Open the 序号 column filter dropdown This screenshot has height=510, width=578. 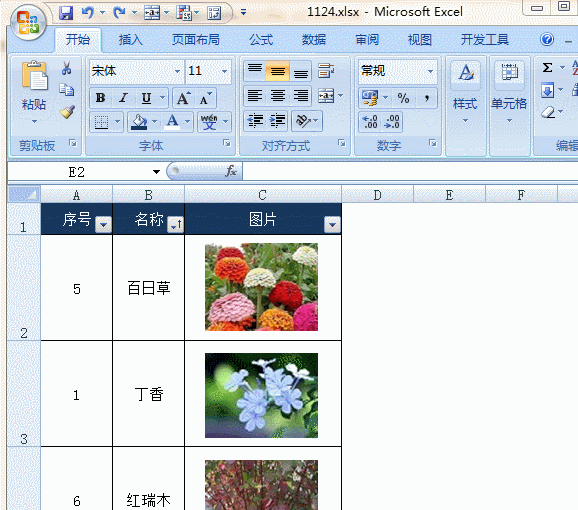(103, 224)
